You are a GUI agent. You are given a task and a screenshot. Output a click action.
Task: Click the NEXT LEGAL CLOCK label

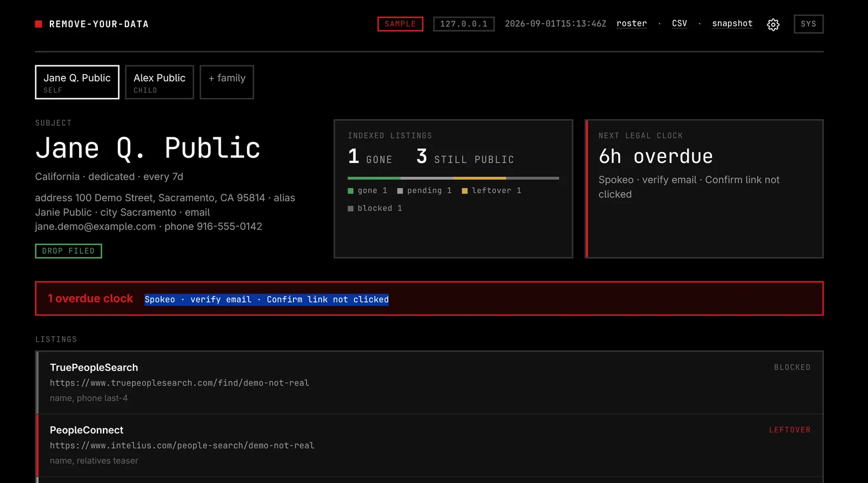coord(640,136)
